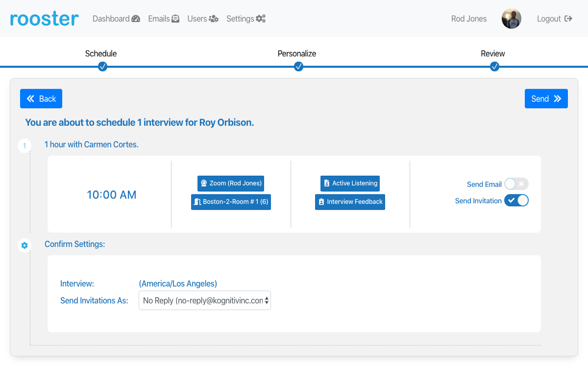Open Settings from the navbar
The height and width of the screenshot is (382, 588).
coord(245,19)
